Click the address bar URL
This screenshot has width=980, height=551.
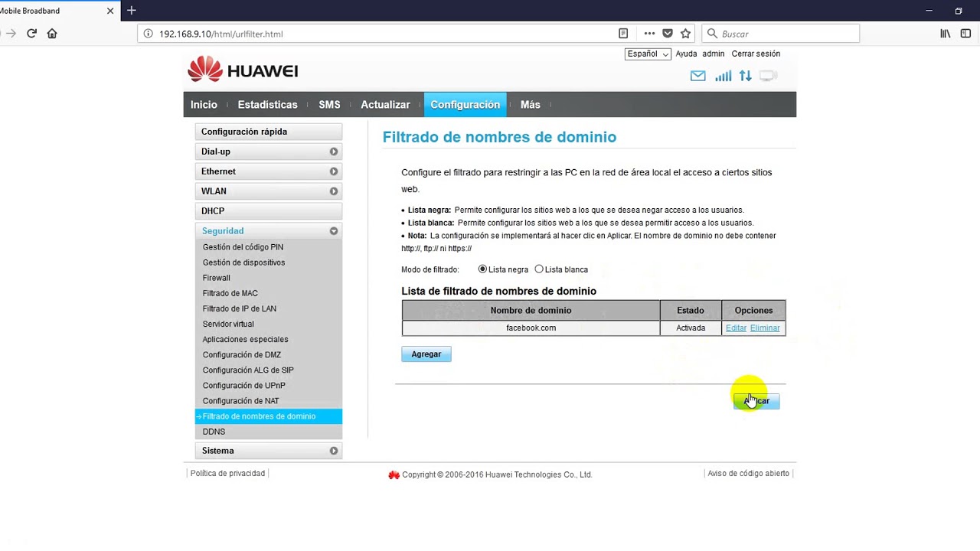tap(221, 34)
